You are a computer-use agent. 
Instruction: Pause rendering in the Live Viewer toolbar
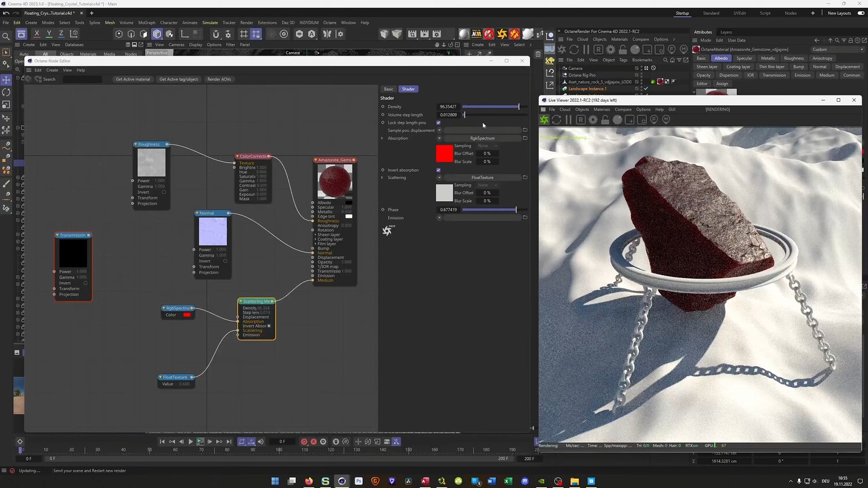568,120
